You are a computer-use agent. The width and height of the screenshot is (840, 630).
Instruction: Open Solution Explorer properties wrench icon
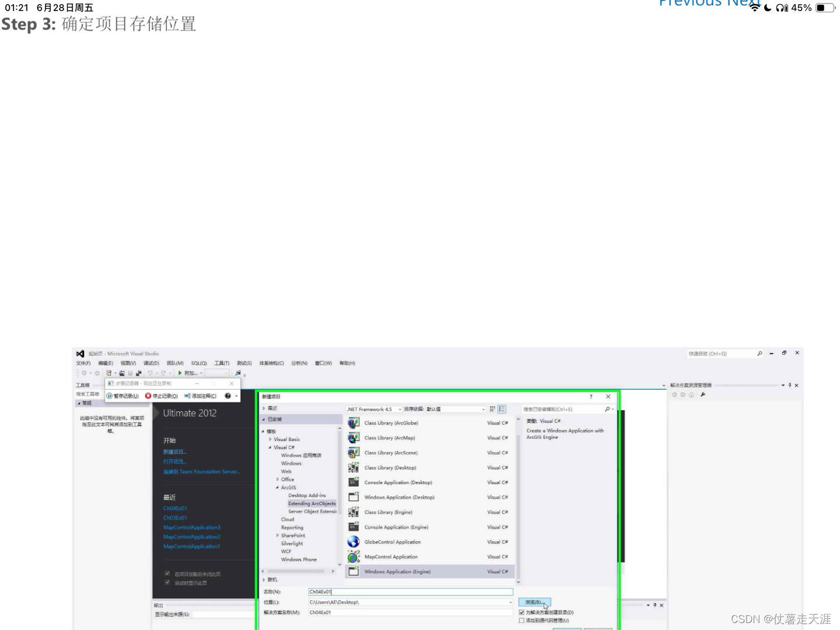(703, 395)
